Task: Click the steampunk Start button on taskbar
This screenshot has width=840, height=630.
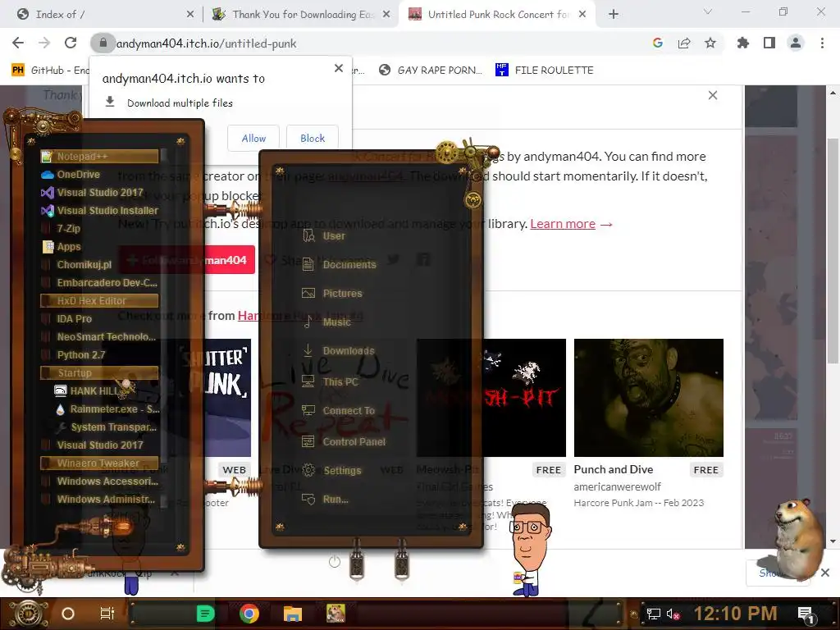Action: [29, 614]
